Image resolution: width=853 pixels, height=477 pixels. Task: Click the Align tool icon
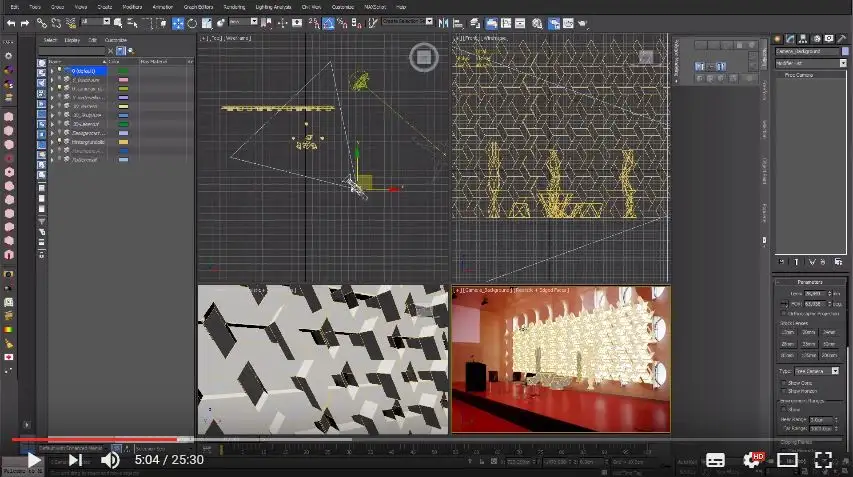tap(458, 23)
